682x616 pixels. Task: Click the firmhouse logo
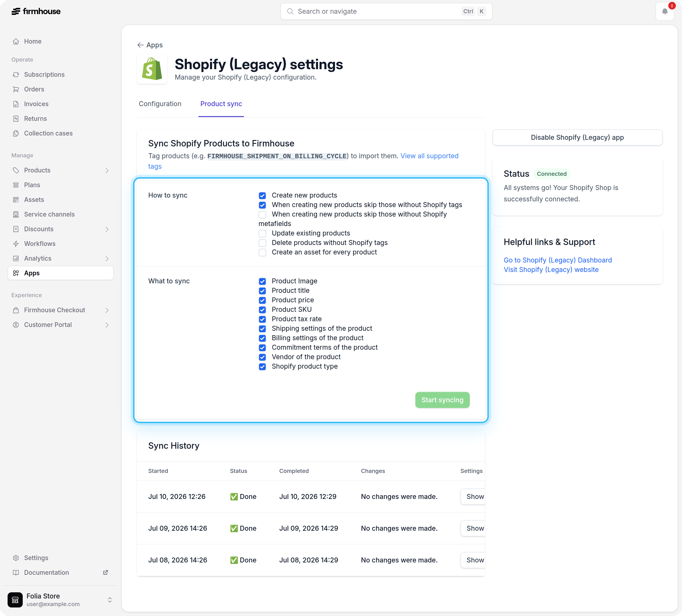[36, 11]
